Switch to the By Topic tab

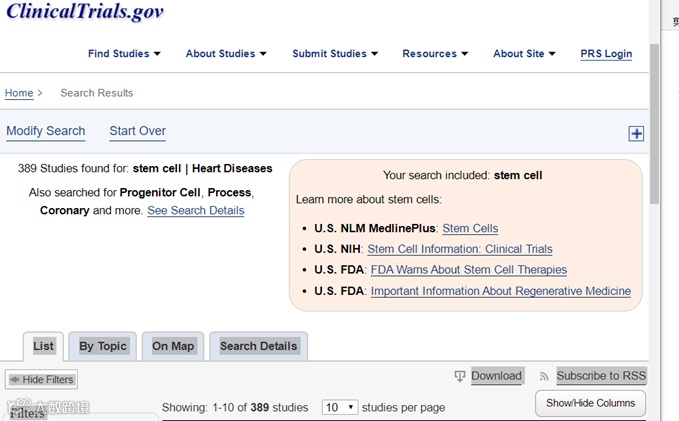103,346
